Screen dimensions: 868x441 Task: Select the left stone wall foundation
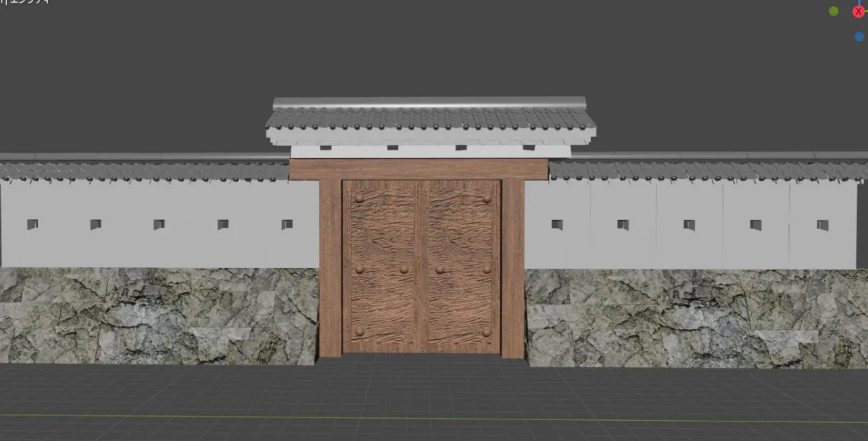159,315
